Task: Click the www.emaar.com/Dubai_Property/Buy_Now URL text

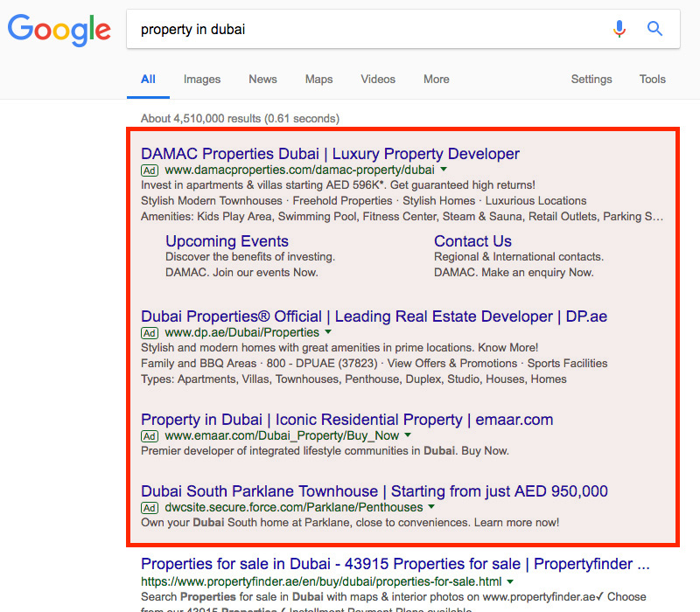Action: click(282, 435)
